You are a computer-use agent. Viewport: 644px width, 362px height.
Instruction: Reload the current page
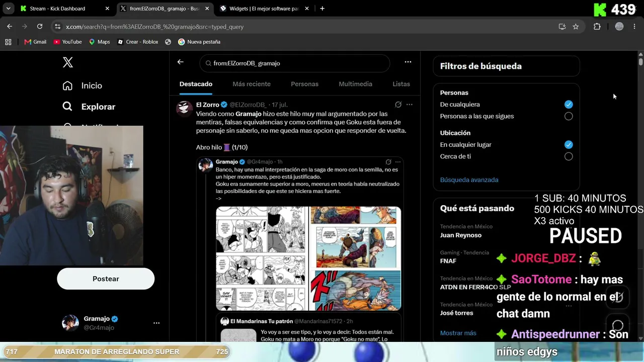coord(40,27)
